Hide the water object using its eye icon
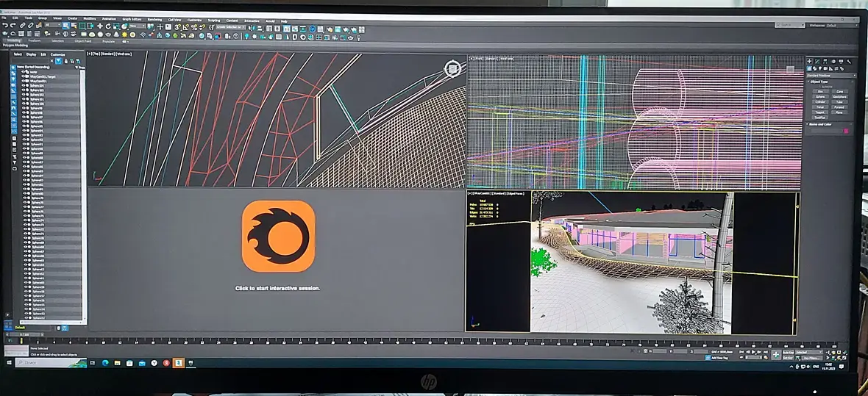The image size is (868, 396). [23, 71]
